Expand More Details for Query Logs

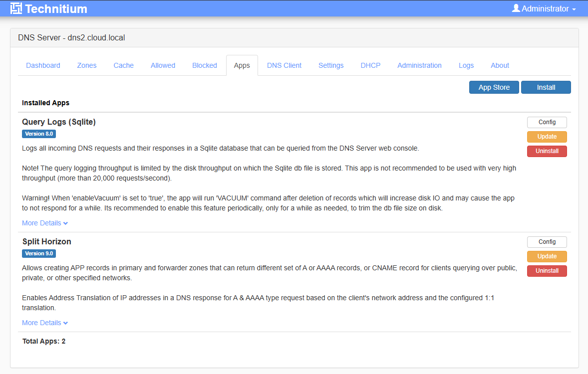click(44, 223)
